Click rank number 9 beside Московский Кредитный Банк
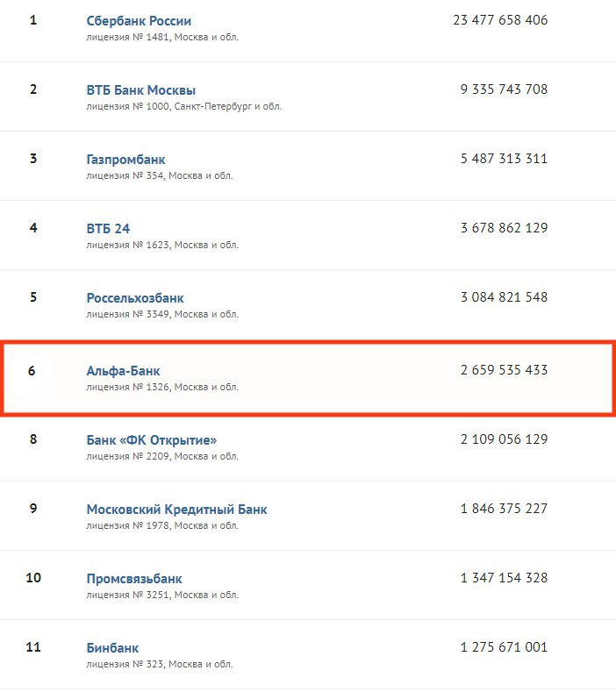Image resolution: width=616 pixels, height=692 pixels. point(33,509)
